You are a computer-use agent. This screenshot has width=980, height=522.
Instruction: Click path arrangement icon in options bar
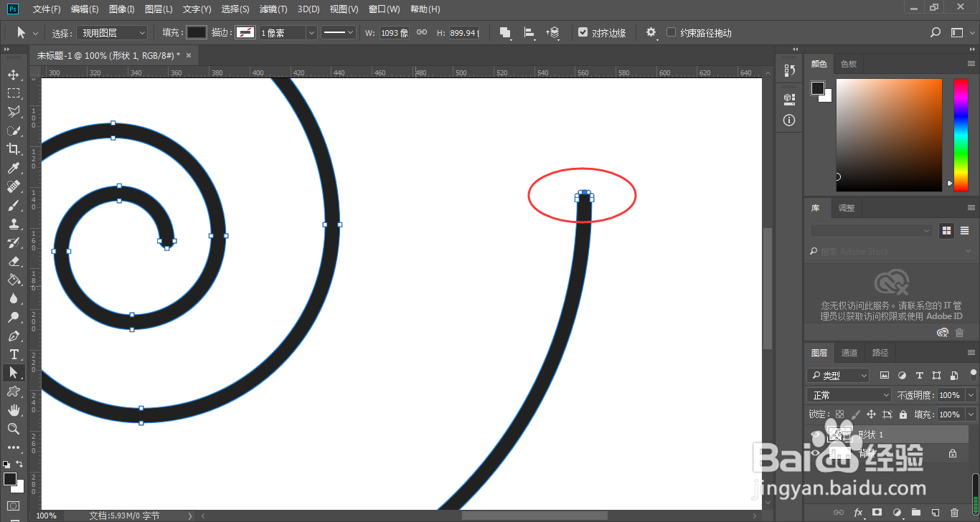point(553,33)
